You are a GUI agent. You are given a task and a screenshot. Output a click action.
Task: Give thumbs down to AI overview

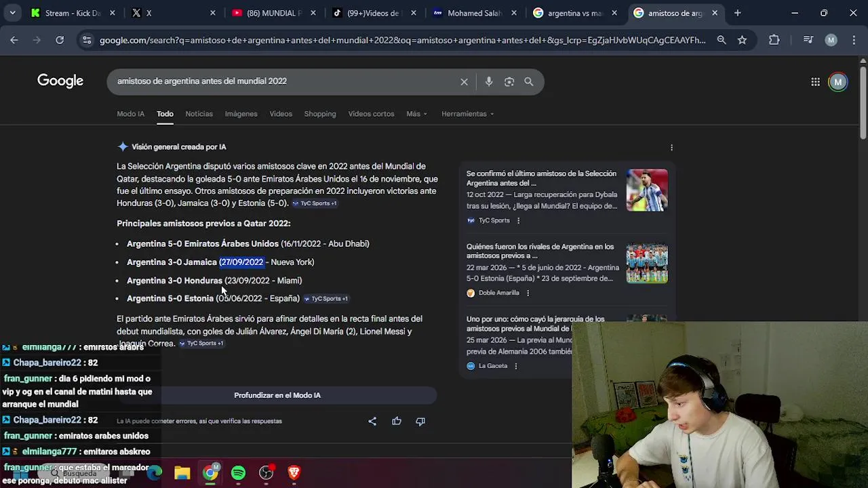[420, 421]
